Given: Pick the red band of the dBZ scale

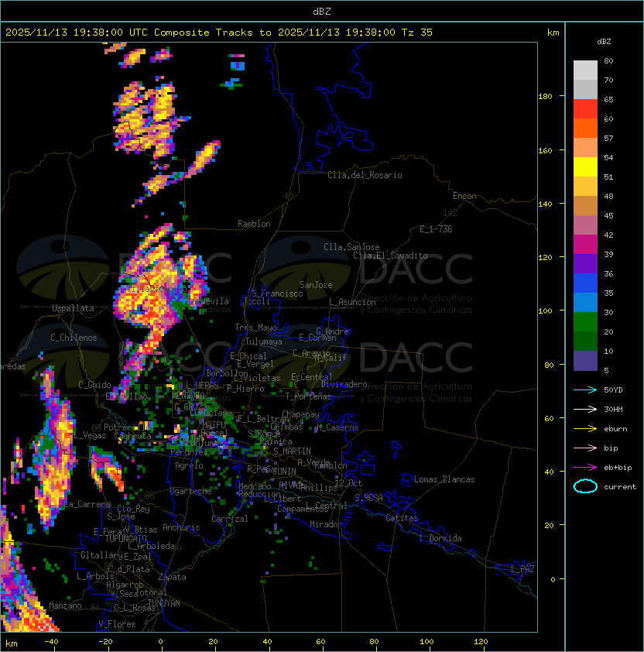Looking at the screenshot, I should point(585,109).
